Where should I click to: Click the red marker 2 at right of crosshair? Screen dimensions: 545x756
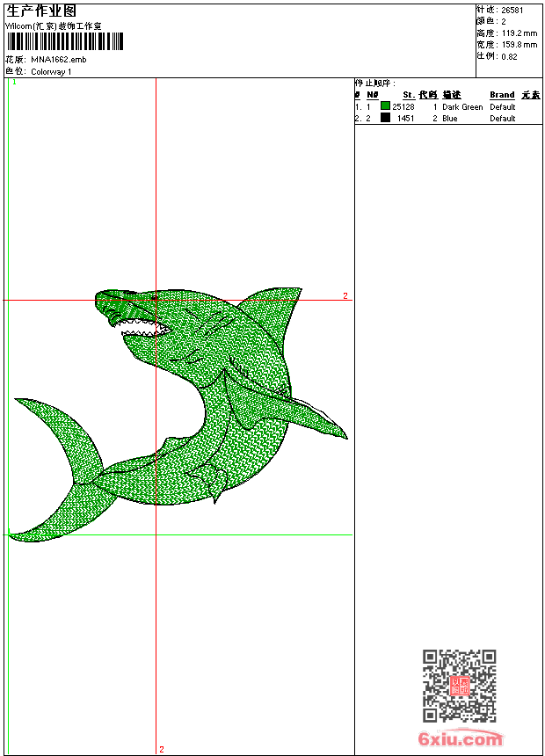pyautogui.click(x=345, y=296)
